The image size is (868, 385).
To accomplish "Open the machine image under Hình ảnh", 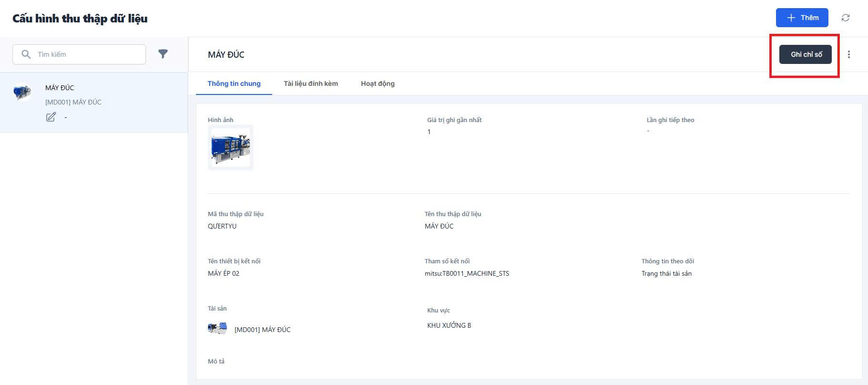I will (230, 147).
